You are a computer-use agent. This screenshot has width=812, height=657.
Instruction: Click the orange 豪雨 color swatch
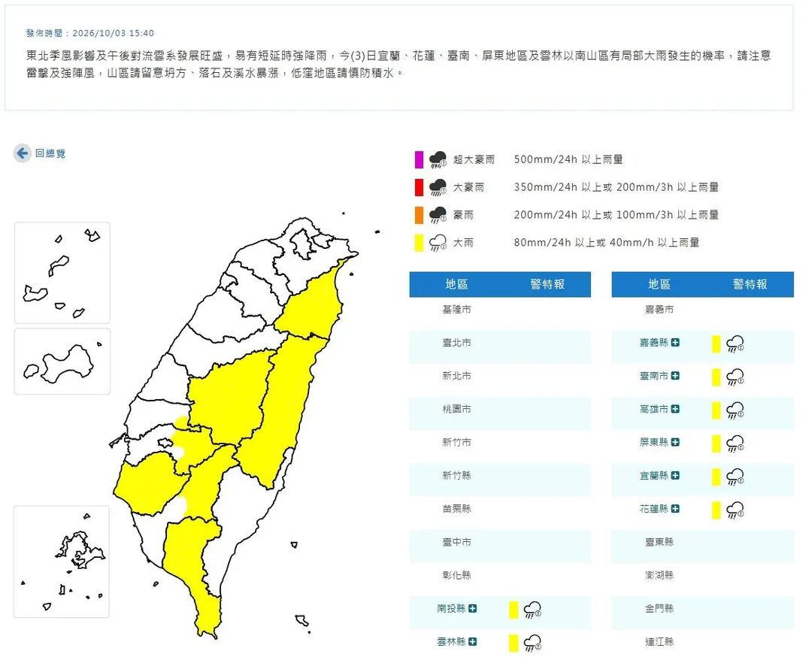click(x=419, y=215)
